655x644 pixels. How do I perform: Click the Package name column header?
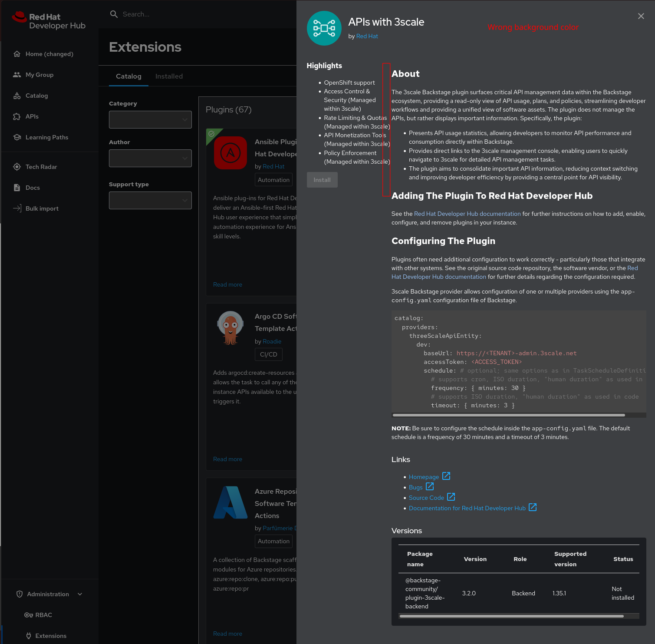tap(420, 559)
